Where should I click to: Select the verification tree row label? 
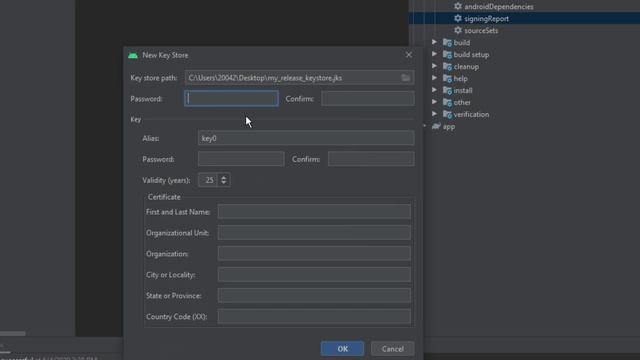click(471, 114)
